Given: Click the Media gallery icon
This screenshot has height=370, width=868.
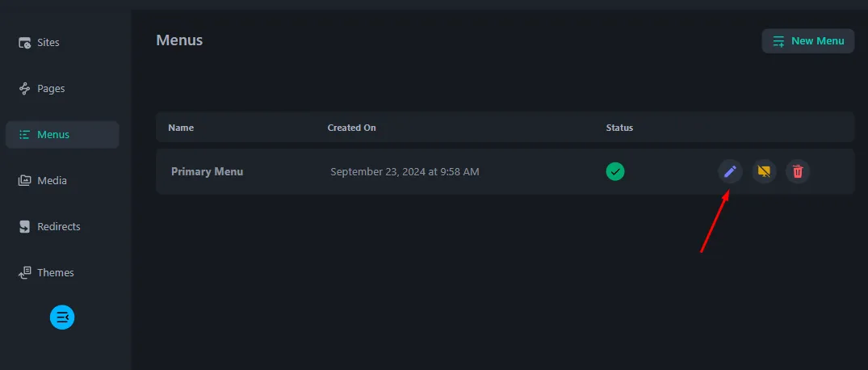Looking at the screenshot, I should 24,181.
